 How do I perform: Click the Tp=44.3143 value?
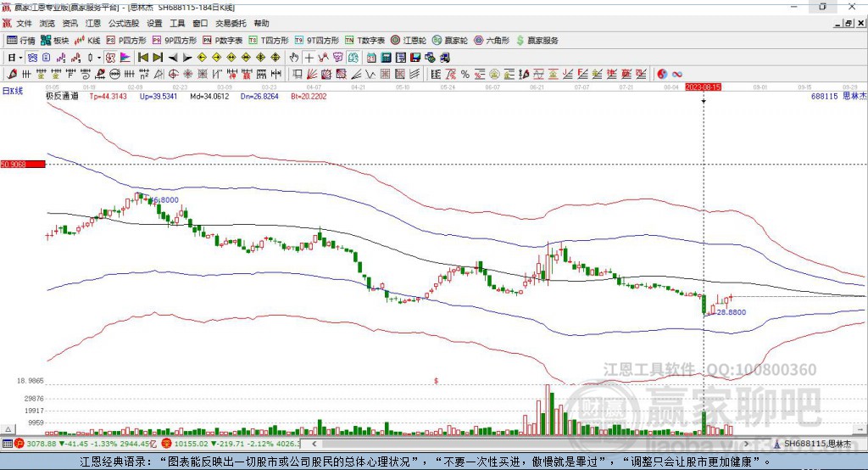point(108,97)
